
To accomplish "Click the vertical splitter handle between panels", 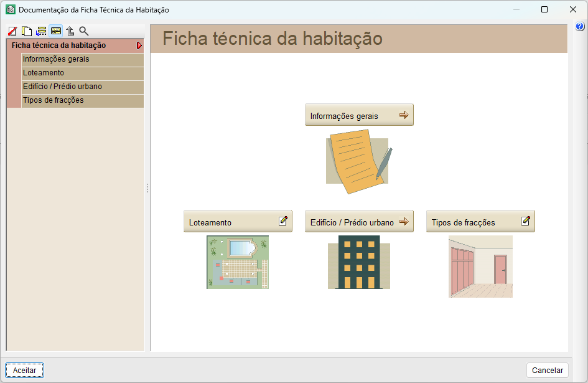I will (x=147, y=187).
